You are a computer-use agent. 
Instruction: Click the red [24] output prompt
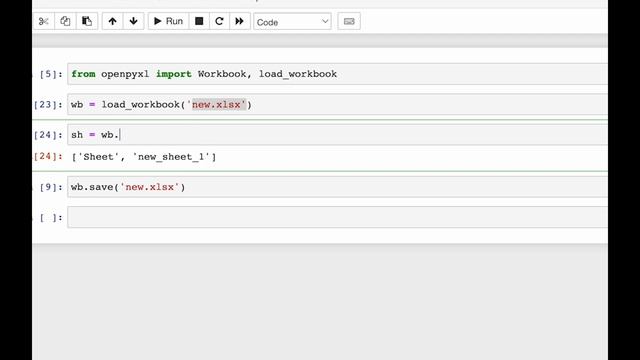pos(48,157)
